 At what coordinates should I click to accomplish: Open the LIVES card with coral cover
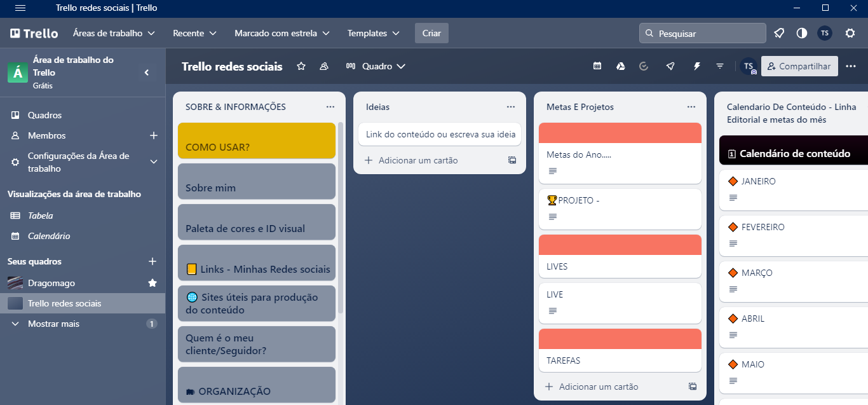[620, 256]
